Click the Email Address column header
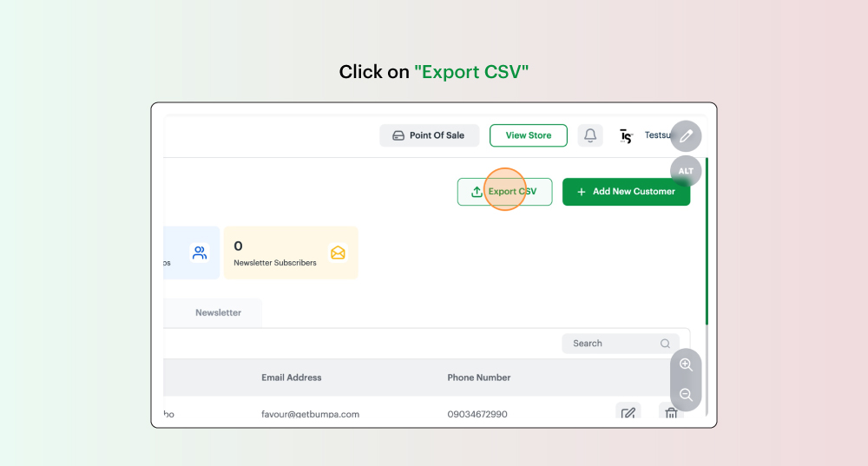The height and width of the screenshot is (466, 868). (x=291, y=377)
